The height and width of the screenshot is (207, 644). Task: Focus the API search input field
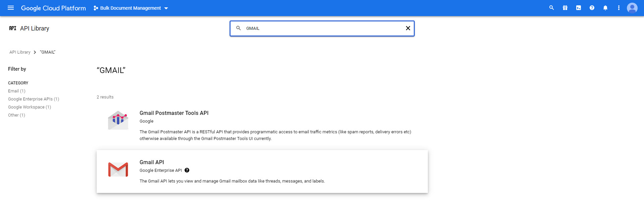click(322, 28)
